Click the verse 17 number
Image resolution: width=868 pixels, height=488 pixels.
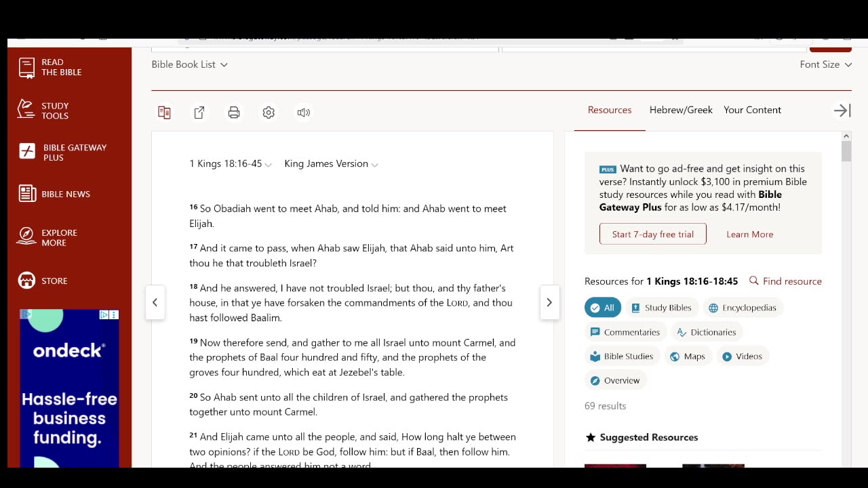coord(193,247)
